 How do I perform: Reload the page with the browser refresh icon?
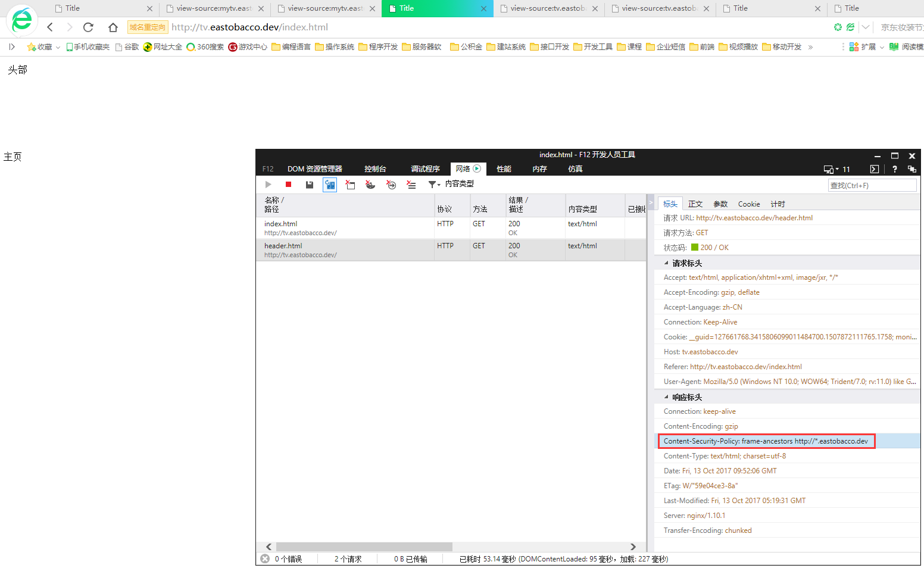[x=88, y=27]
